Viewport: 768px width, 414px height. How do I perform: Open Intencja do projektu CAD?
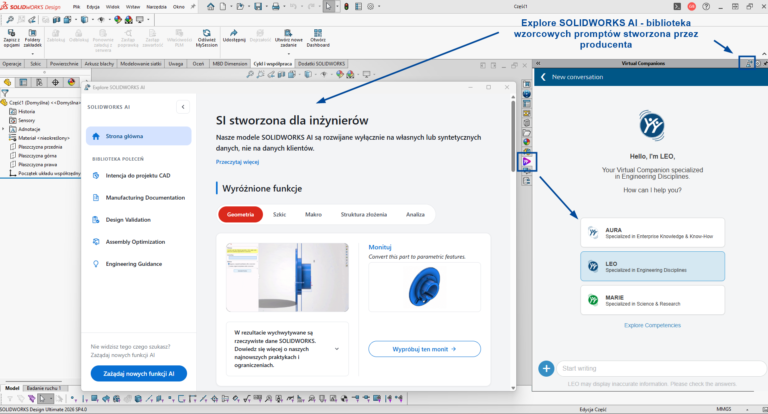point(139,175)
